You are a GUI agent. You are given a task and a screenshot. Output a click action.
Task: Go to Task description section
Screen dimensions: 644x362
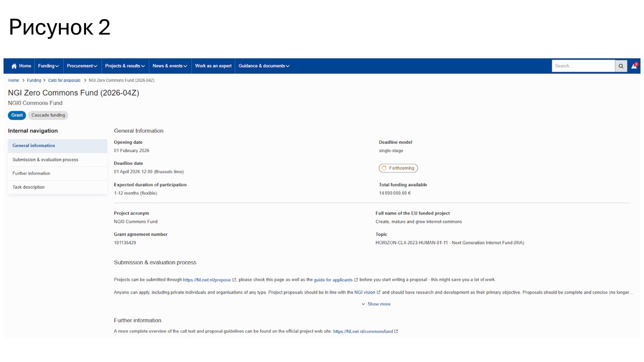click(29, 187)
